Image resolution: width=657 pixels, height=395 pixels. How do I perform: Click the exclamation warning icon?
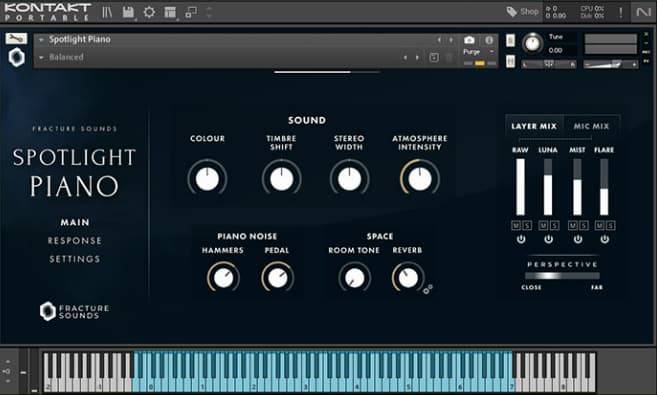(x=621, y=12)
